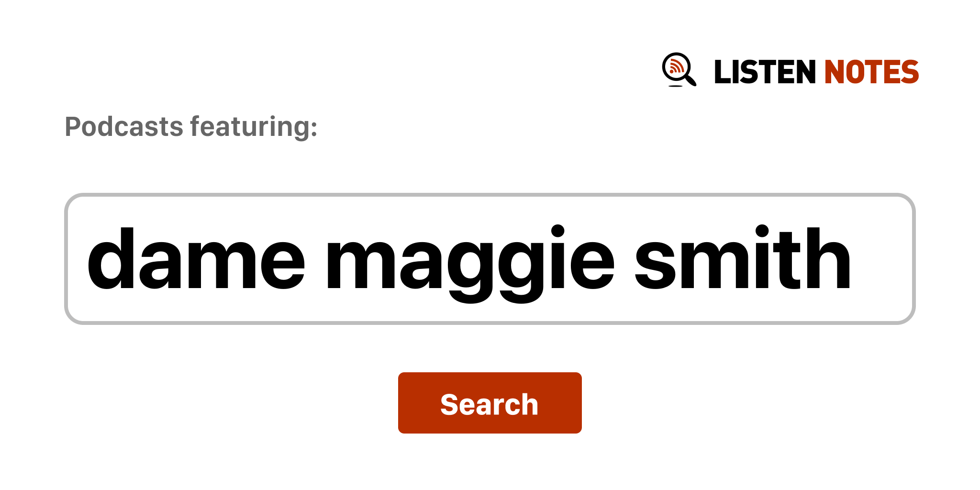The image size is (980, 490).
Task: Click empty space after smith in input
Action: pyautogui.click(x=880, y=259)
